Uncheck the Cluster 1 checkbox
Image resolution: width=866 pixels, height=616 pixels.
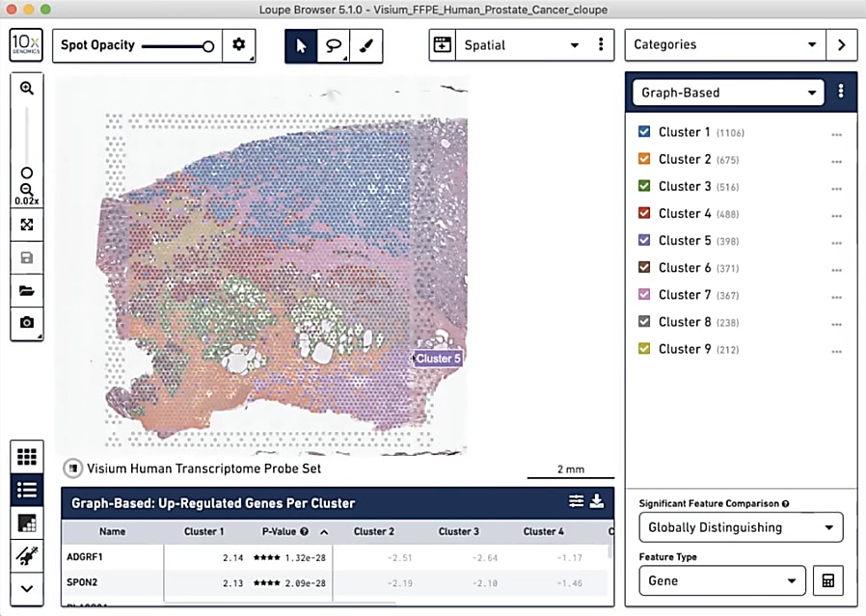[x=645, y=132]
